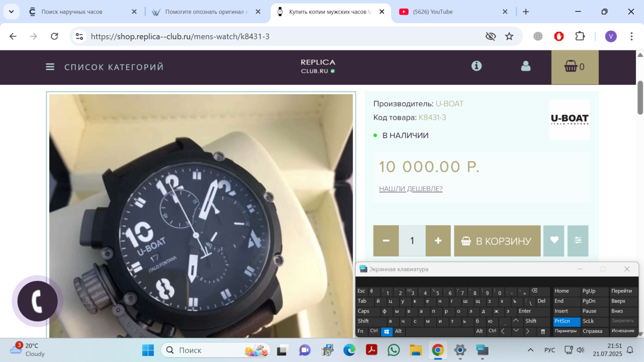Open СПИСОК КАТЕГОРИЙ hamburger menu
Screen dimensions: 644x362
click(50, 67)
